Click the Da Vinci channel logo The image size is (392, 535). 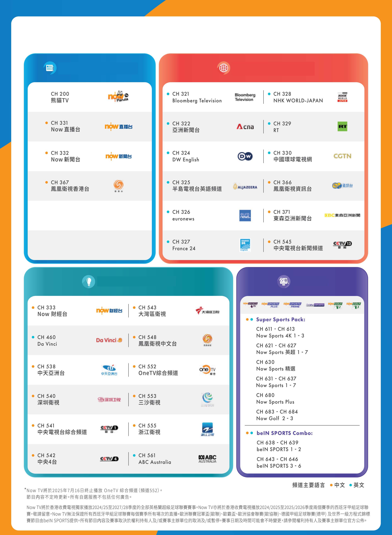tap(109, 340)
